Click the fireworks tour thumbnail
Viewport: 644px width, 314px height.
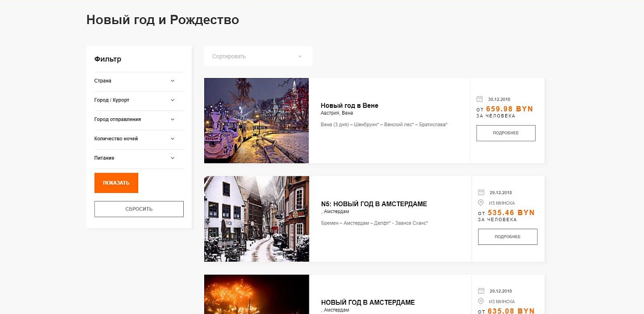[257, 294]
